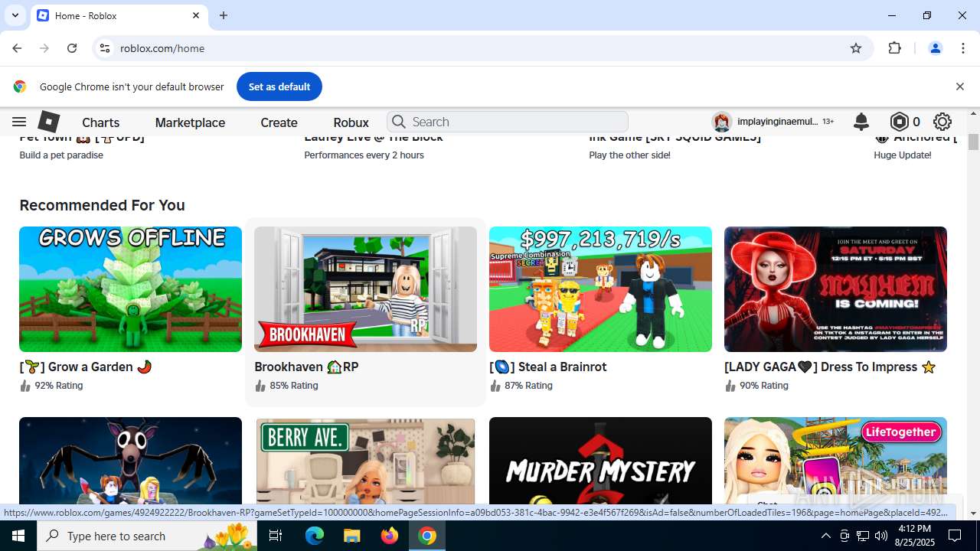Viewport: 980px width, 551px height.
Task: Open the Create page
Action: point(279,122)
